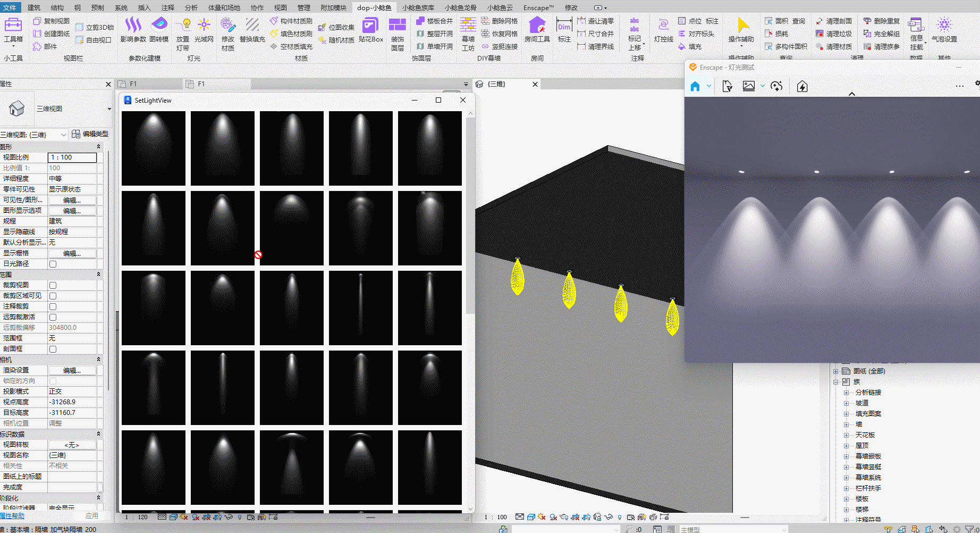Image resolution: width=980 pixels, height=533 pixels.
Task: Expand the 天花板 family node
Action: click(846, 435)
